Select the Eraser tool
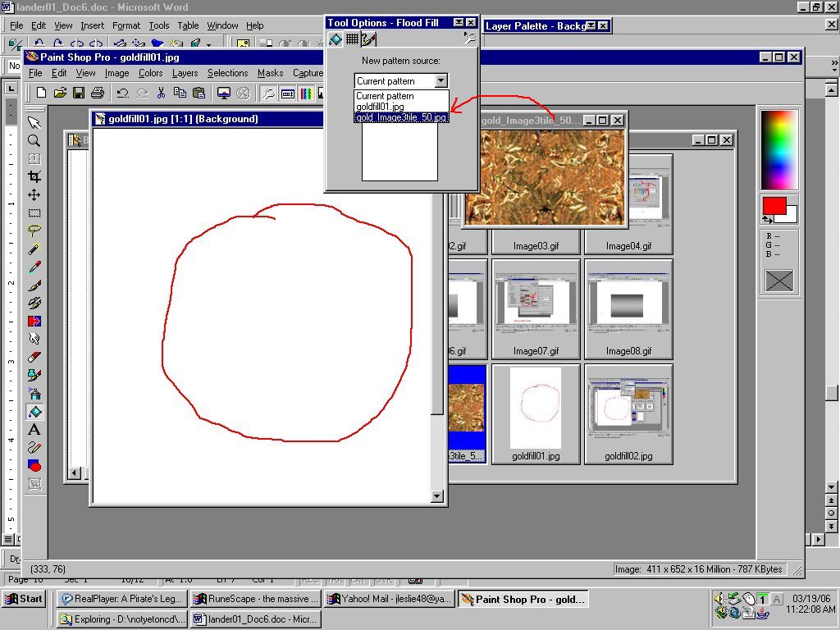This screenshot has height=630, width=840. (x=34, y=358)
